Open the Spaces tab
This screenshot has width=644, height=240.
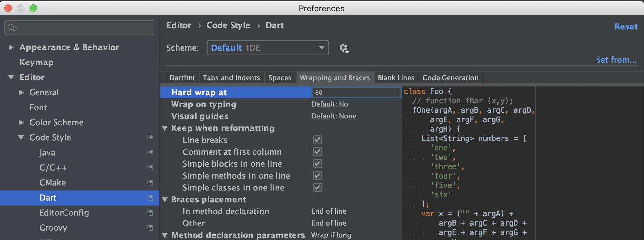point(280,78)
